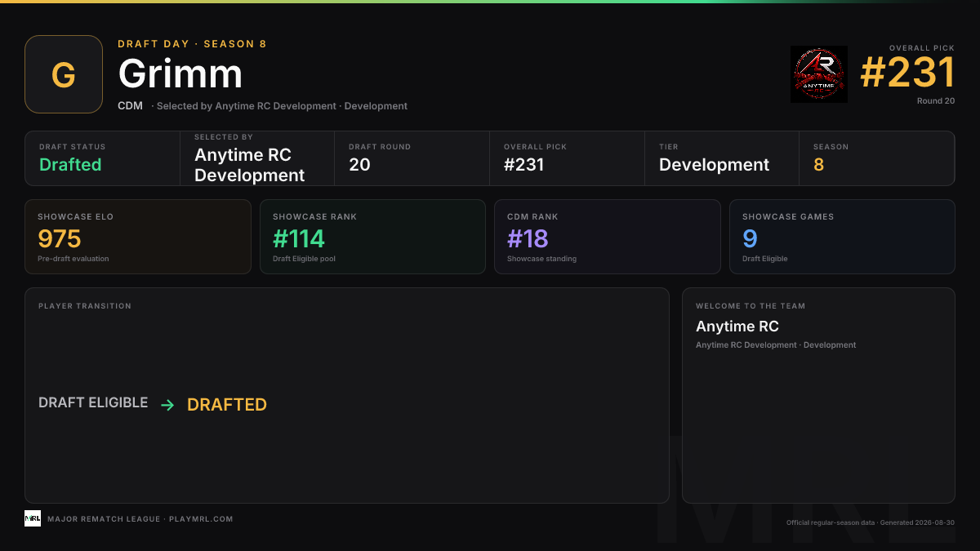Click the "OVERALL PICK" label above #231 top-right
The width and height of the screenshot is (980, 551).
[x=922, y=49]
